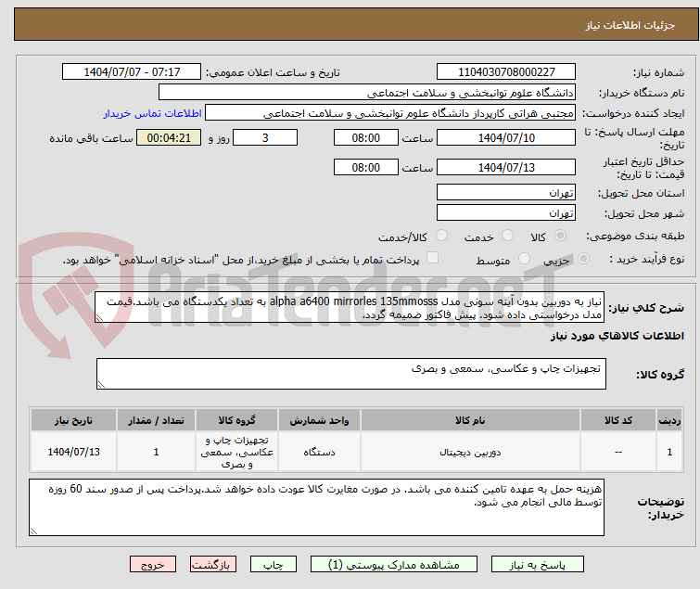Click the need date cell 1404/07/13
This screenshot has width=700, height=589.
73,452
